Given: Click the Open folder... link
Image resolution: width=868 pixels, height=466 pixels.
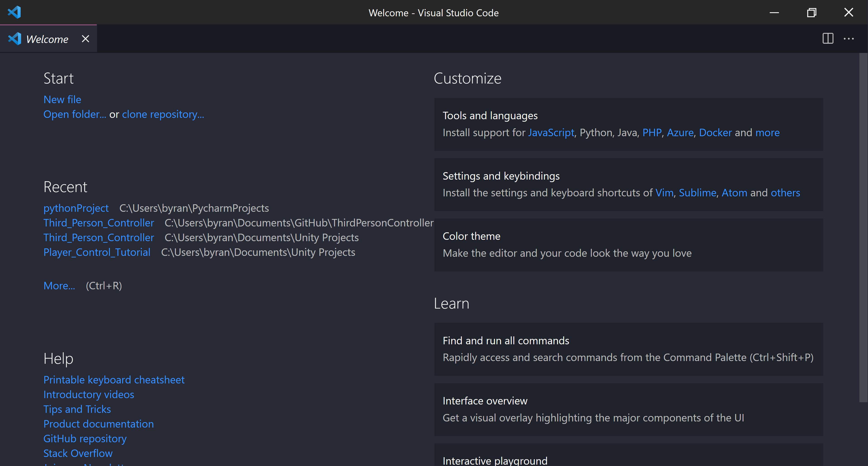Looking at the screenshot, I should pyautogui.click(x=75, y=114).
